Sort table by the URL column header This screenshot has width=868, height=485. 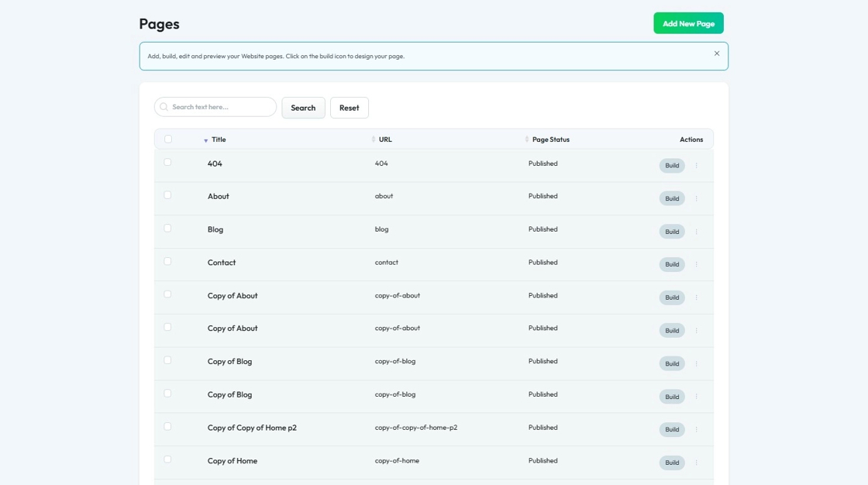click(384, 139)
